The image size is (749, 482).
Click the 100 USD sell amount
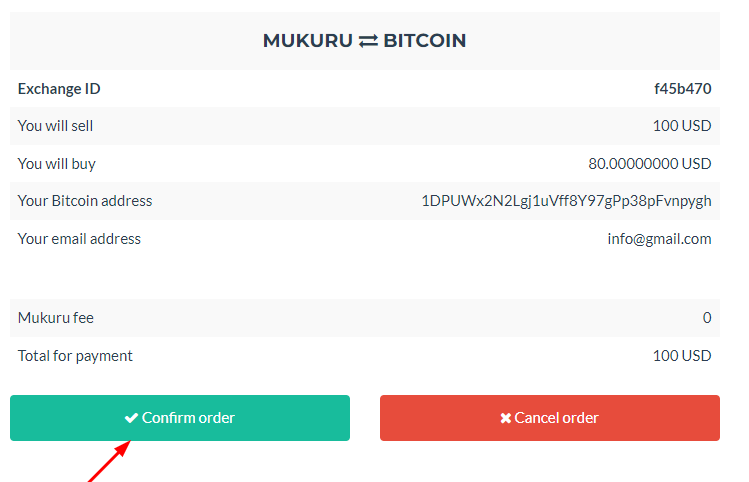click(682, 126)
